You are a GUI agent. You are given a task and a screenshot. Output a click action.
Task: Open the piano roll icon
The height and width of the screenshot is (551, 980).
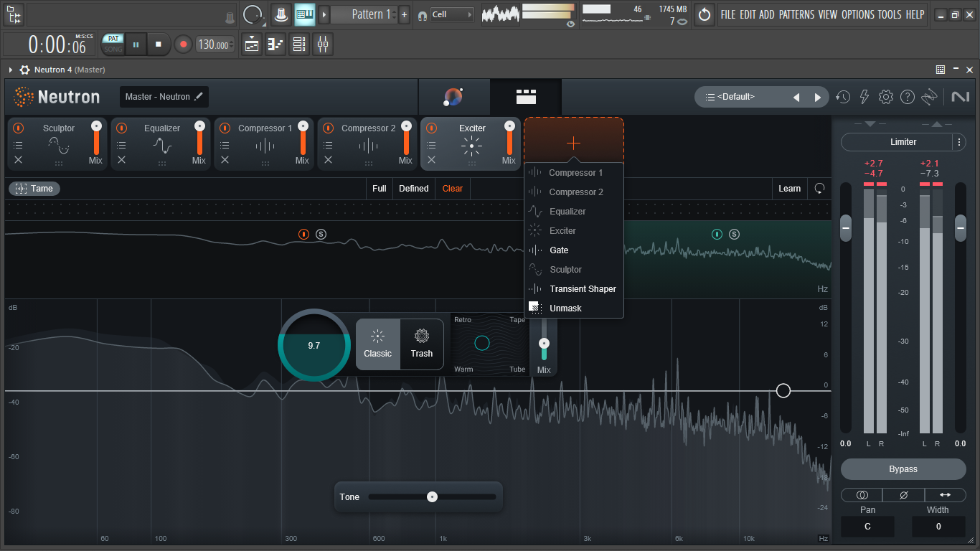click(275, 44)
